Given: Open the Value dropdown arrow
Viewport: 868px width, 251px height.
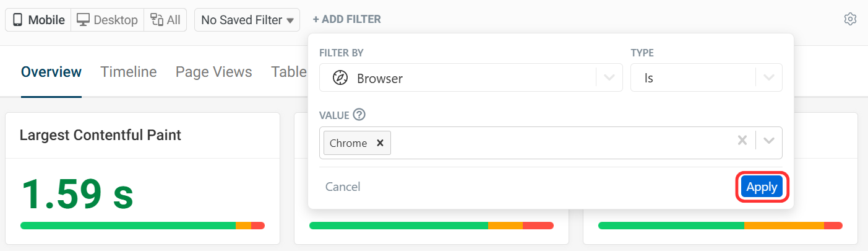Looking at the screenshot, I should 769,141.
